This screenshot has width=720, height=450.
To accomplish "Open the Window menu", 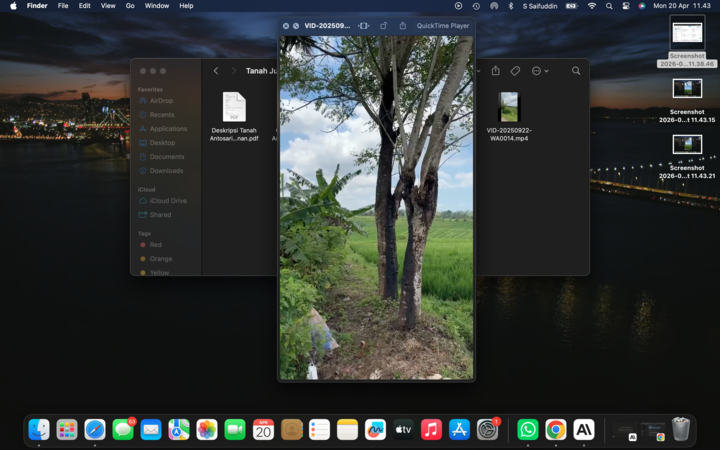I will (x=157, y=6).
